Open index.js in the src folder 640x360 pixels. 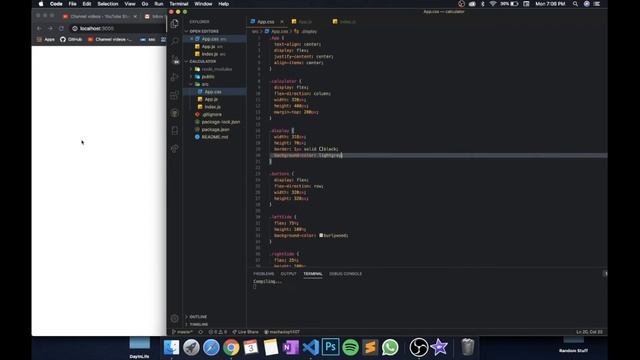coord(212,107)
